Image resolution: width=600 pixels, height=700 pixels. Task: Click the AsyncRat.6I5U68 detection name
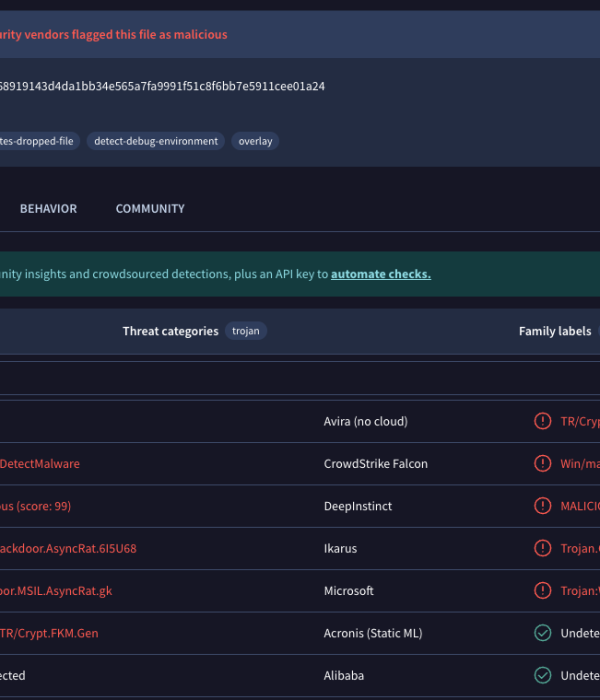[x=68, y=548]
